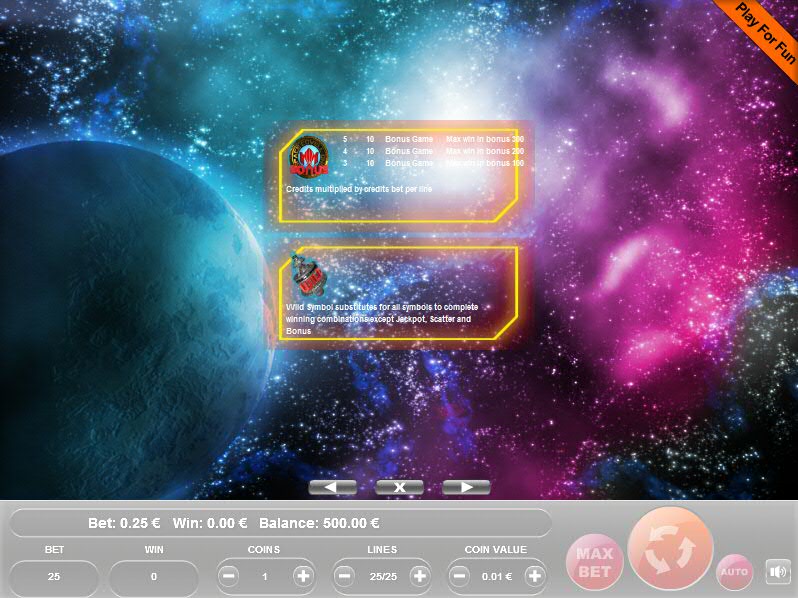Increase the number of lines
The width and height of the screenshot is (798, 598).
[x=419, y=576]
